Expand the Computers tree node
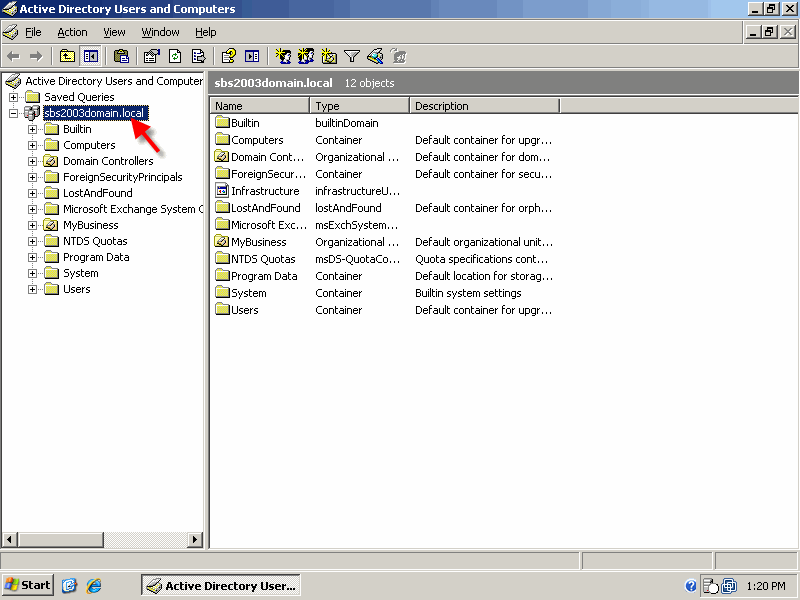800x600 pixels. click(x=32, y=145)
